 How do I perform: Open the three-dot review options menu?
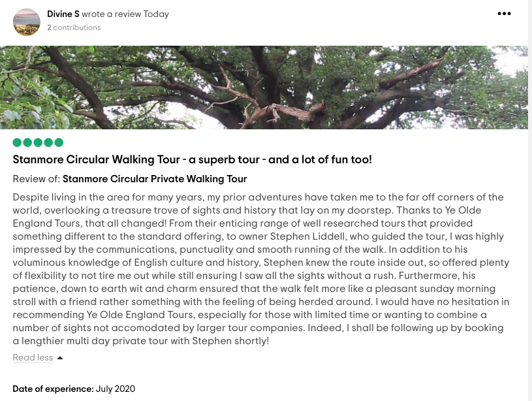(x=504, y=14)
